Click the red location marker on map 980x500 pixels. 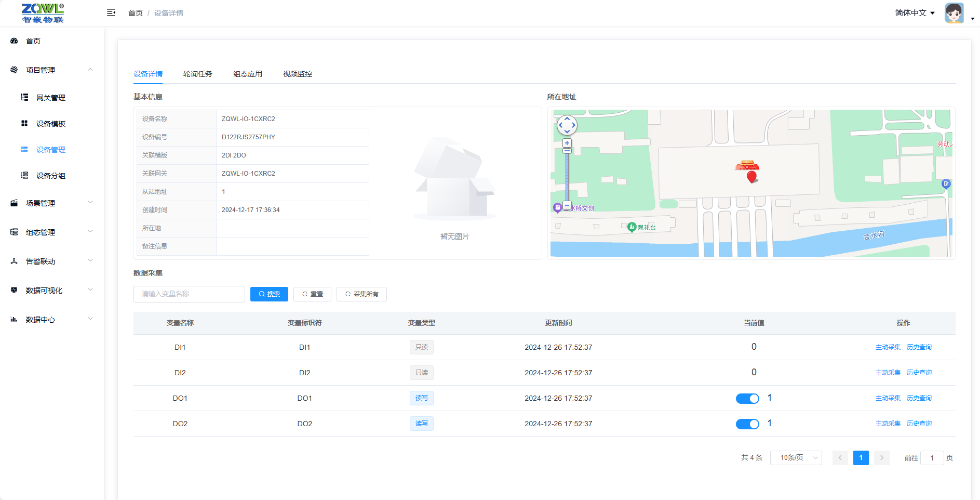(x=751, y=177)
